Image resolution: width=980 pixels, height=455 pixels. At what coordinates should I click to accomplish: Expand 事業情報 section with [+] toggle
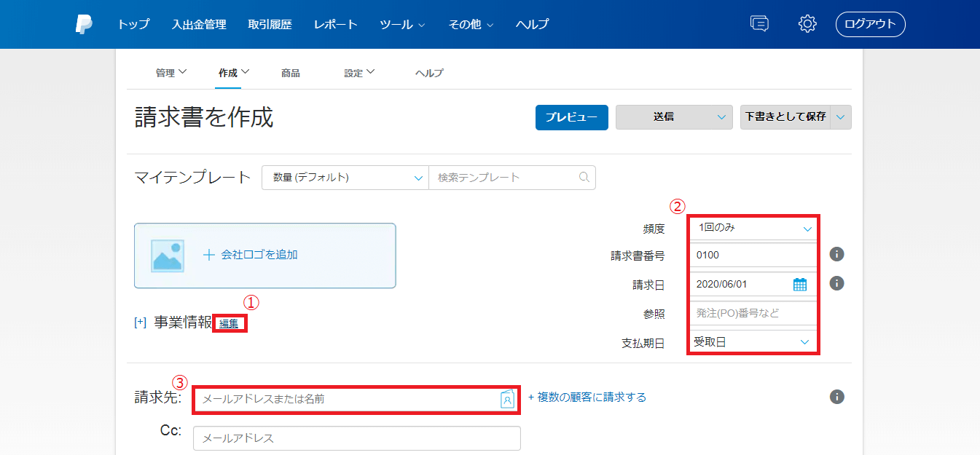[x=141, y=323]
